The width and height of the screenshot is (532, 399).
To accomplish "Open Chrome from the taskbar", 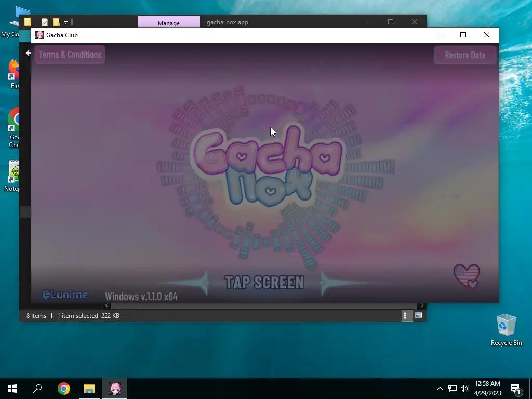I will tap(64, 389).
